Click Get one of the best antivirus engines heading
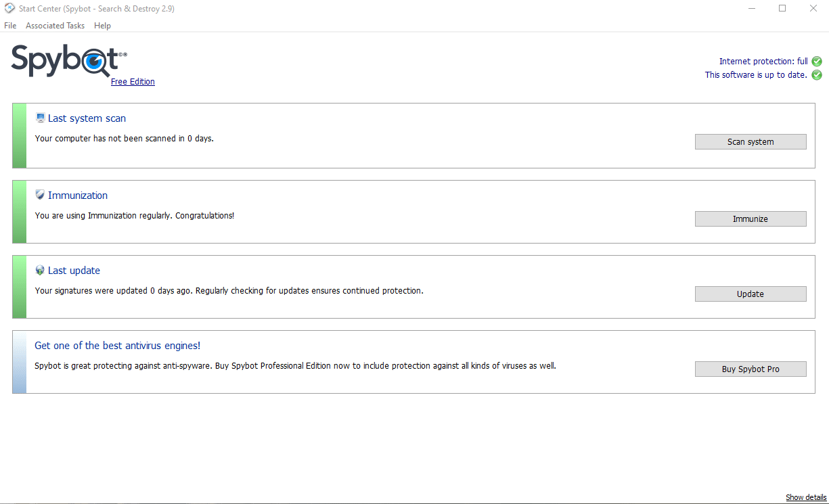829x504 pixels. 117,346
